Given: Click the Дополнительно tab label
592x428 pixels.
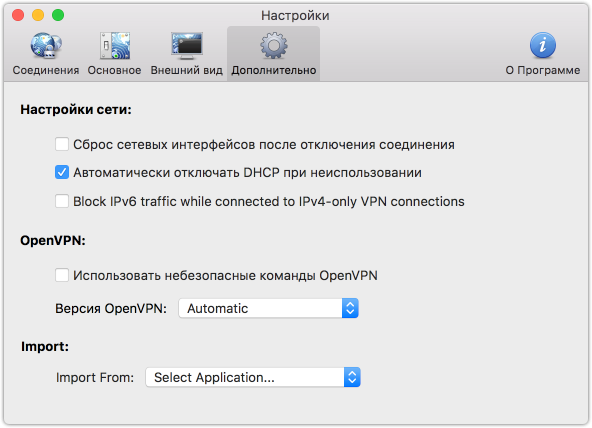Looking at the screenshot, I should tap(274, 70).
